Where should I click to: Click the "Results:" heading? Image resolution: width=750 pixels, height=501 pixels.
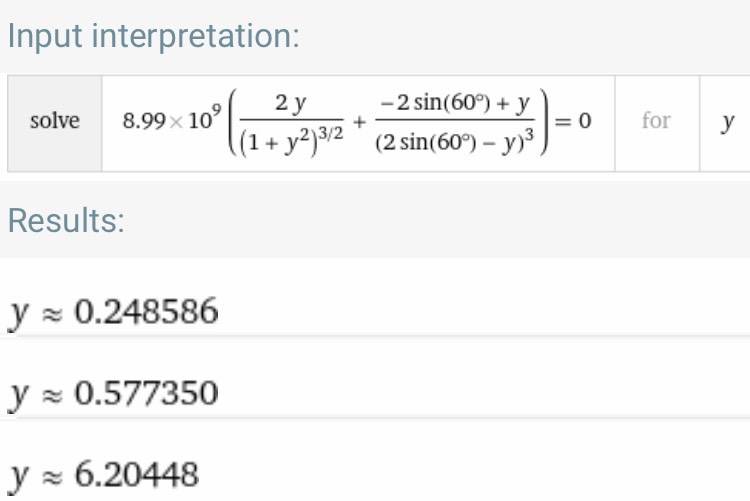point(66,221)
